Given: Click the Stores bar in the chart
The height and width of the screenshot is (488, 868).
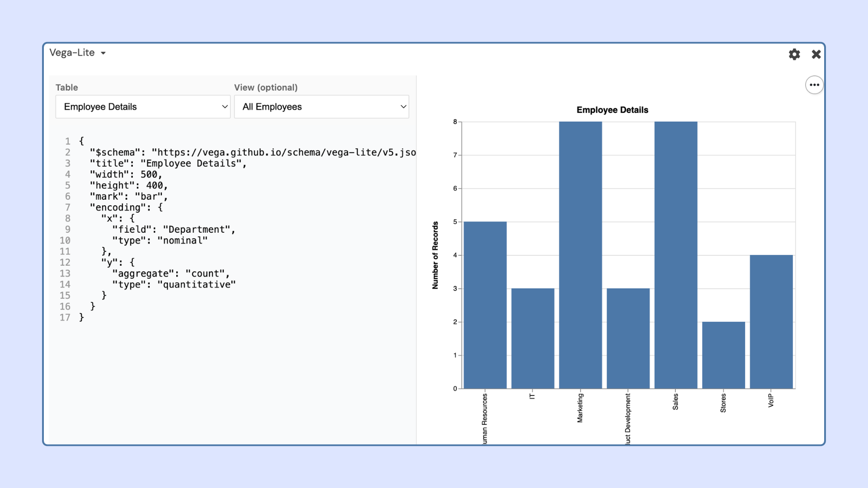Looking at the screenshot, I should pos(723,355).
